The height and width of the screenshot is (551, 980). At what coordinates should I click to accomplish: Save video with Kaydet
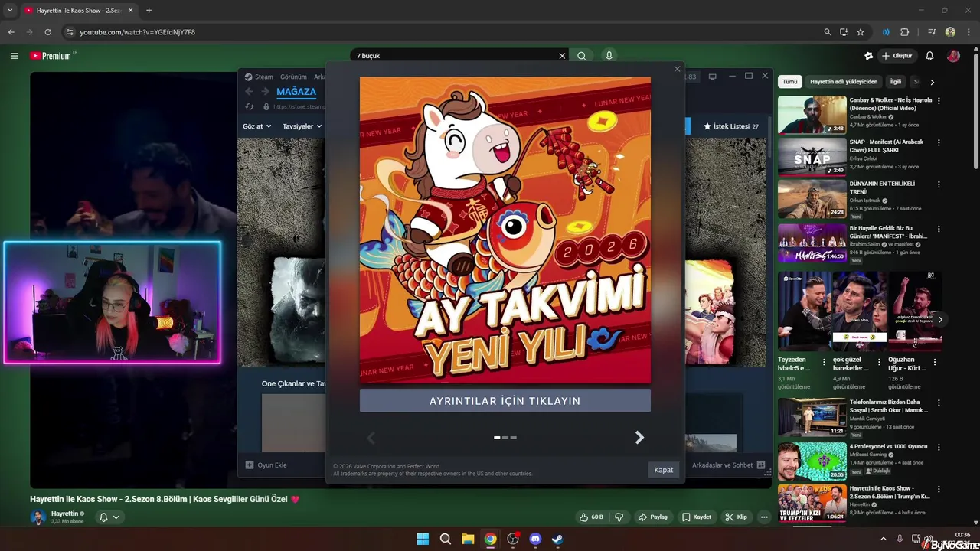pyautogui.click(x=697, y=517)
